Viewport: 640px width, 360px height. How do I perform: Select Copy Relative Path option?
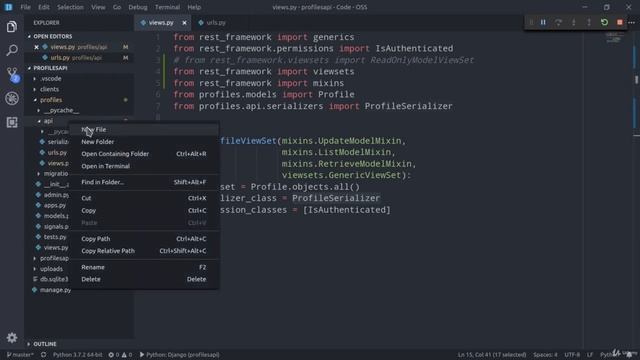pos(144,251)
